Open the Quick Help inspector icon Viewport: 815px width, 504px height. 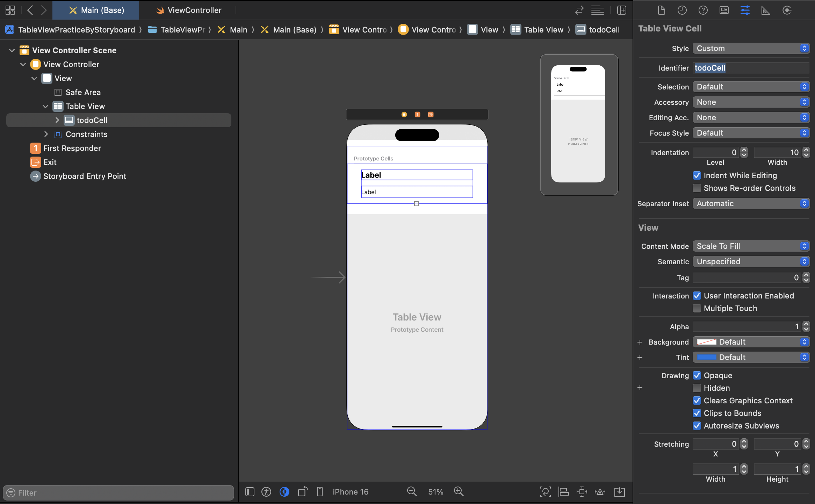[703, 10]
